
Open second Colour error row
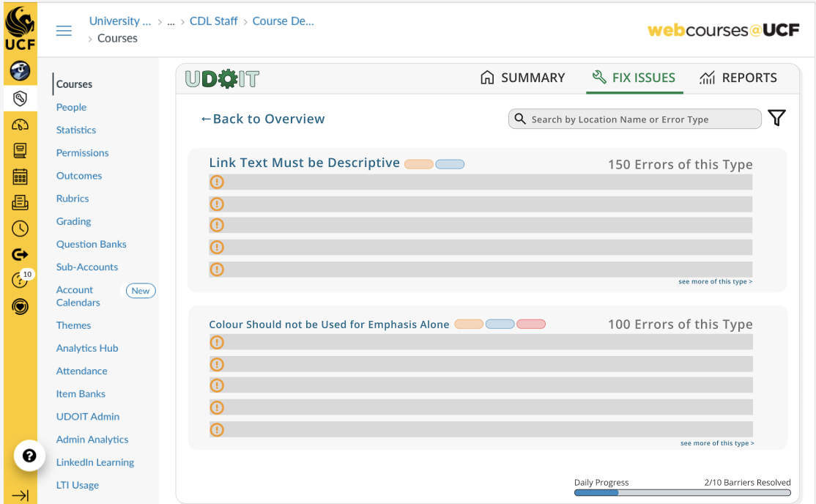click(x=481, y=364)
